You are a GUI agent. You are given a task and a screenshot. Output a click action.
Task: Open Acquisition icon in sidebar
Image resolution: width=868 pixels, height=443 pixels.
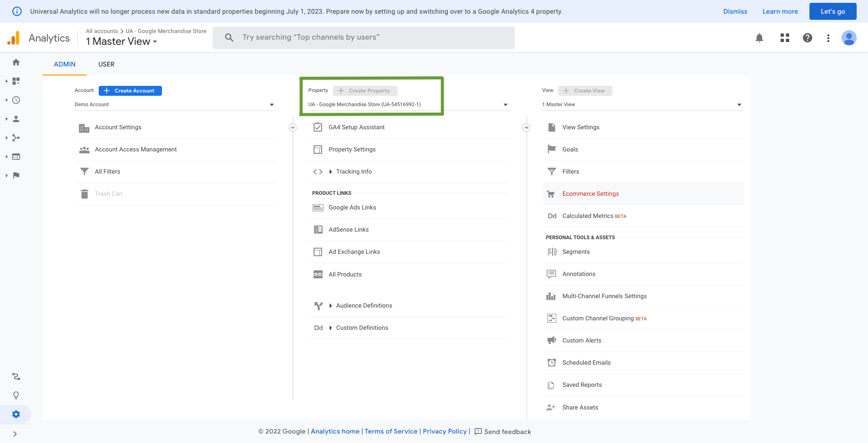point(16,138)
